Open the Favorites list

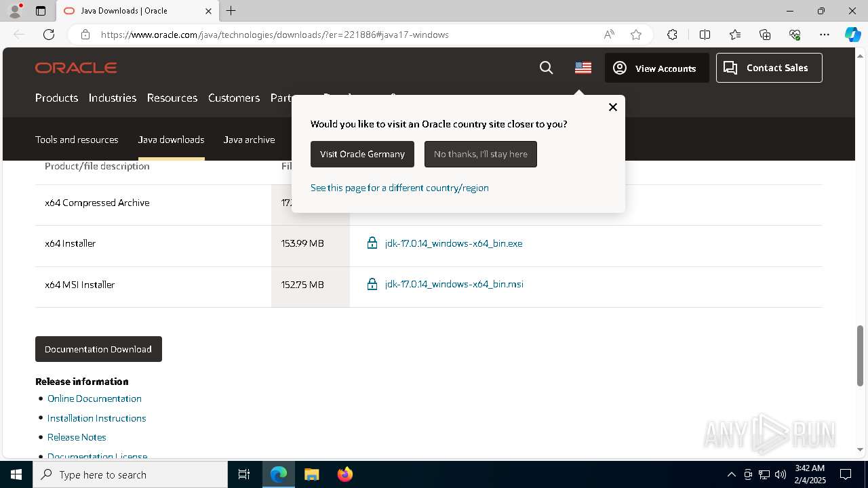735,35
